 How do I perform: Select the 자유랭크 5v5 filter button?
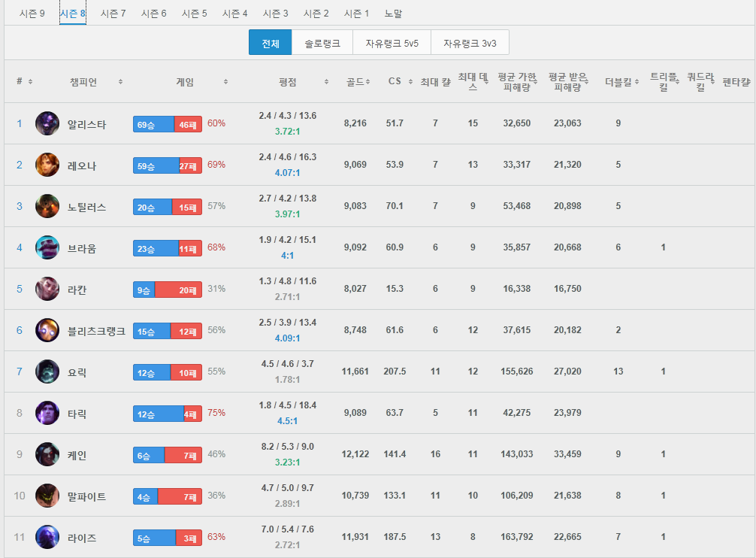point(393,43)
